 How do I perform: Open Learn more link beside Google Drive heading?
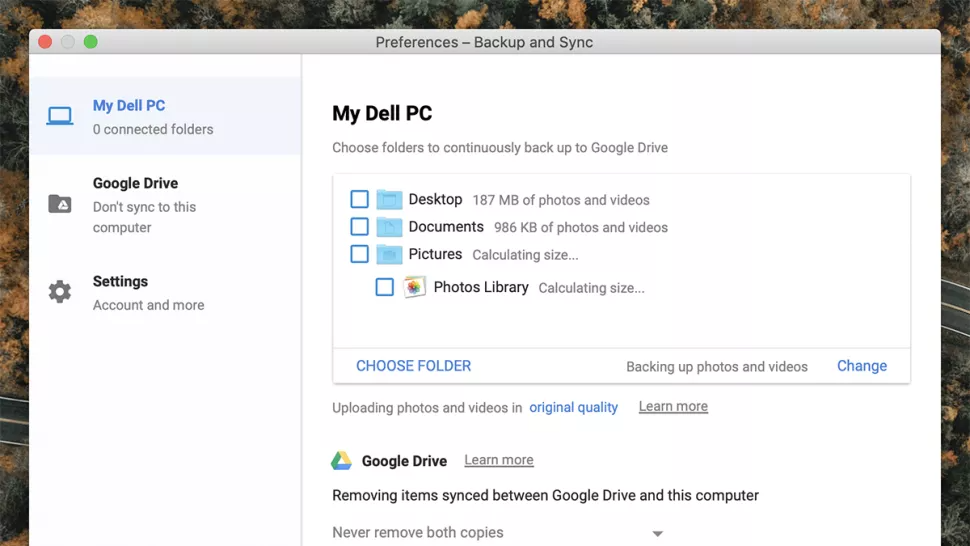[x=498, y=460]
